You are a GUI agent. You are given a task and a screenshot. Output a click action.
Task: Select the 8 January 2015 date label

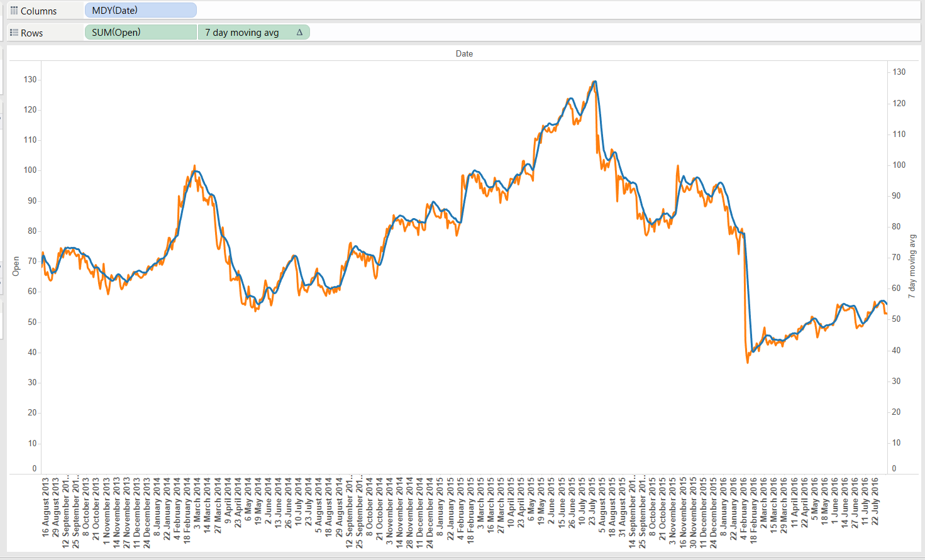pyautogui.click(x=440, y=507)
